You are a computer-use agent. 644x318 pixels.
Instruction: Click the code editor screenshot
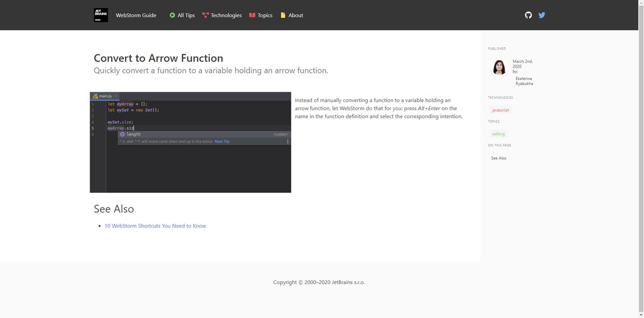(x=191, y=142)
